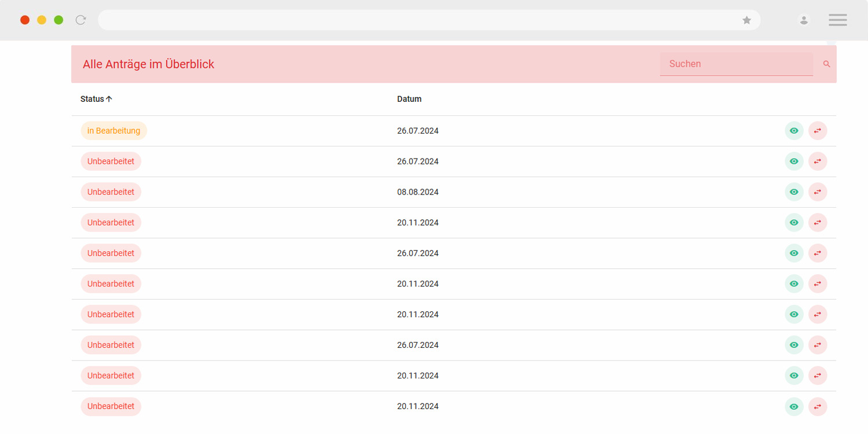The height and width of the screenshot is (434, 868).
Task: Click swap icon in row just below 08.08.2024
Action: click(818, 223)
